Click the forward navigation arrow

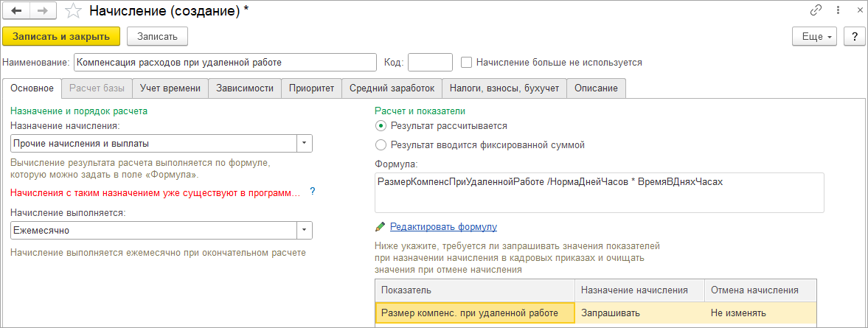tap(43, 11)
